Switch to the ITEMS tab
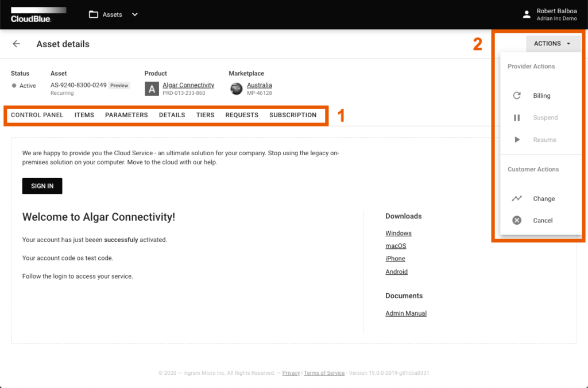Viewport: 588px width, 388px height. pos(84,115)
